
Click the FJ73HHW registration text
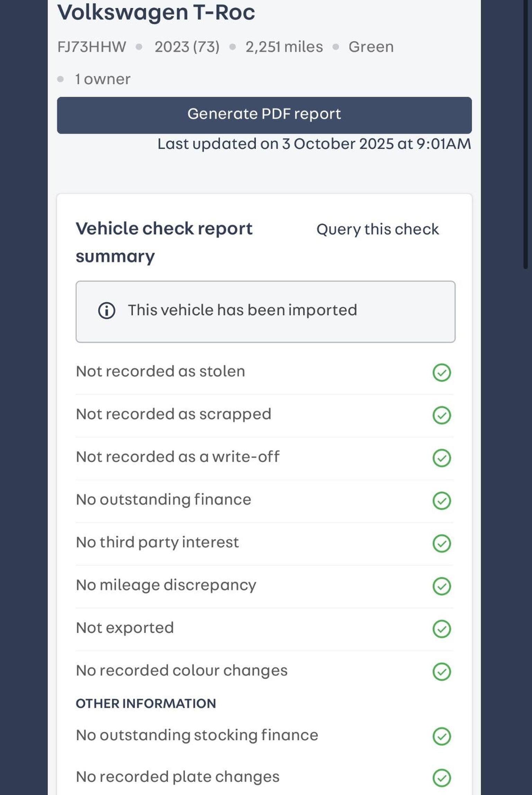pyautogui.click(x=91, y=47)
